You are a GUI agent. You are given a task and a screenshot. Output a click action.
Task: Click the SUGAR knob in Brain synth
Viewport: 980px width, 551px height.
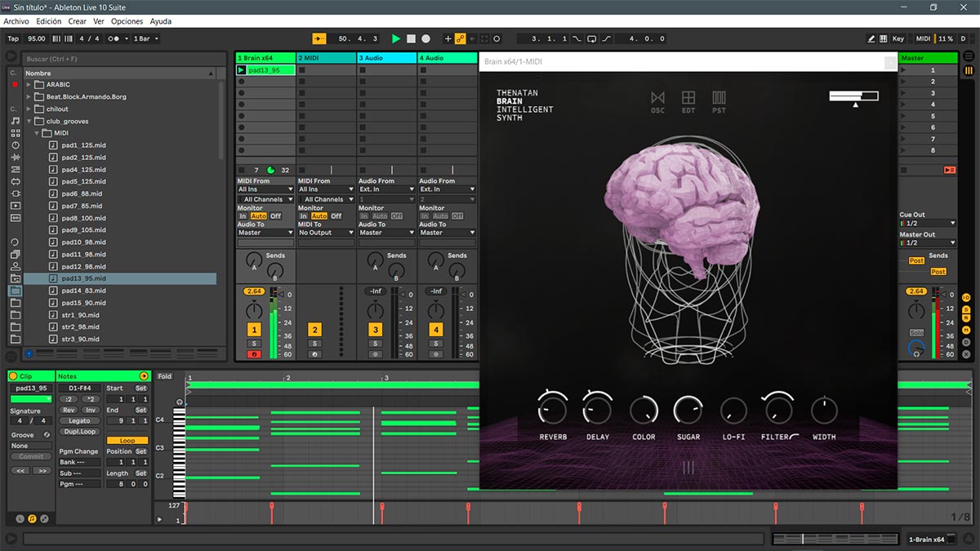click(x=688, y=409)
